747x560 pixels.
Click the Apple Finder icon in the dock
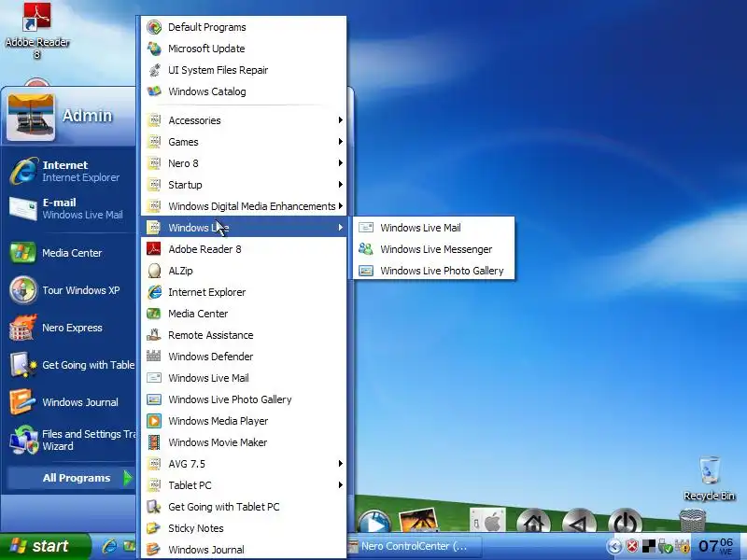coord(487,520)
